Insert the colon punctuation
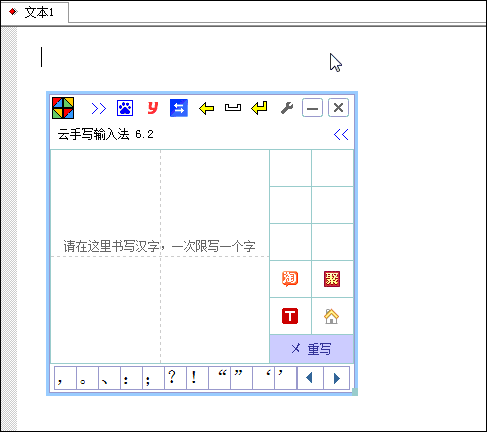The image size is (487, 432). point(131,378)
